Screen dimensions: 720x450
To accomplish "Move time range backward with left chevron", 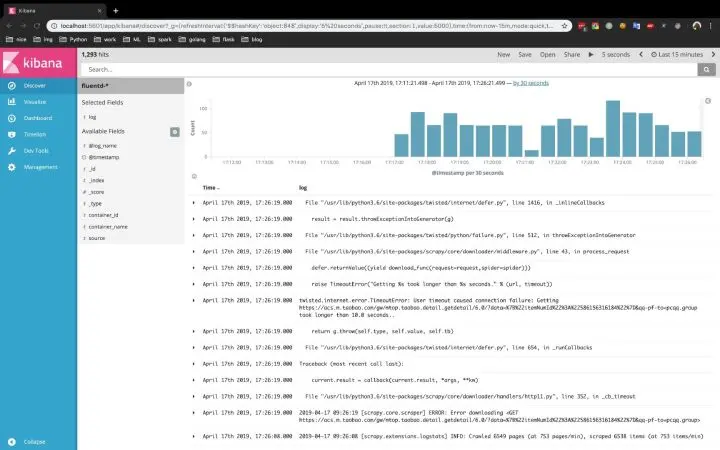I will (x=641, y=54).
